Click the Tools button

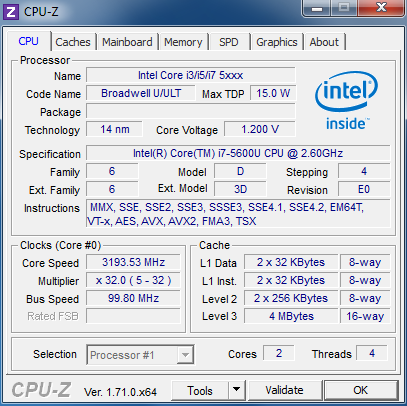coord(200,390)
